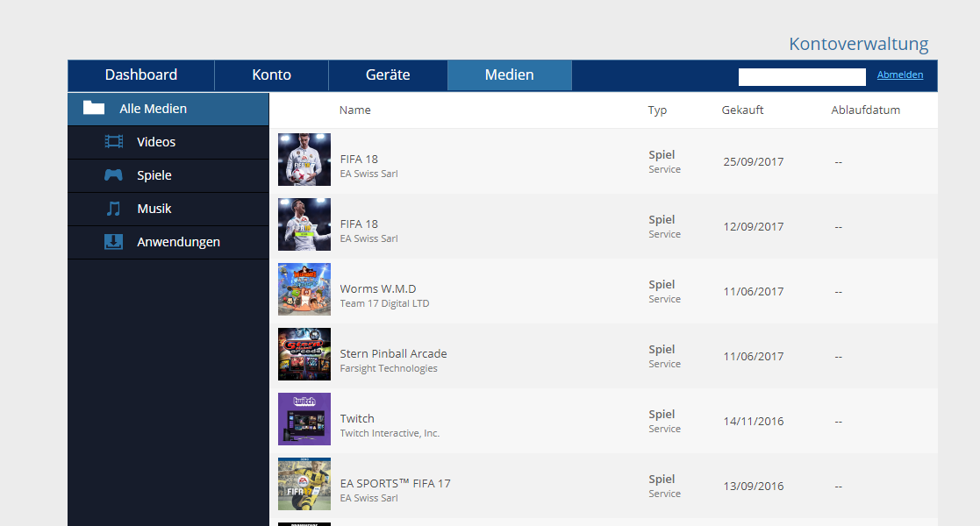Click the Name column header
Viewport: 980px width, 526px height.
tap(355, 110)
